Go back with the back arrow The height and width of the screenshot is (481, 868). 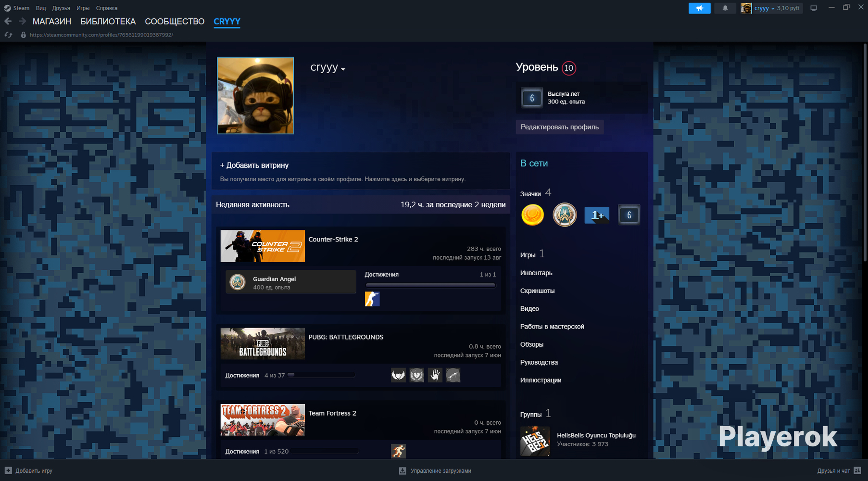(8, 21)
